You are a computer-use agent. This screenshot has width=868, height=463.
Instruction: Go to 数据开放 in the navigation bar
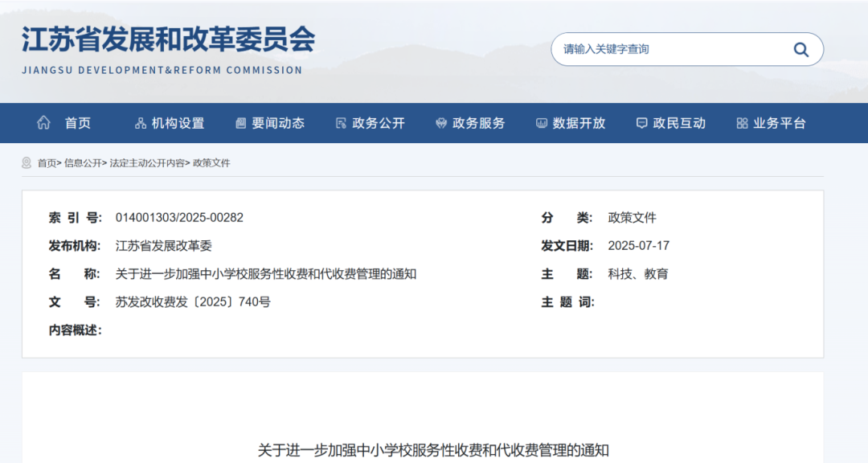point(579,124)
